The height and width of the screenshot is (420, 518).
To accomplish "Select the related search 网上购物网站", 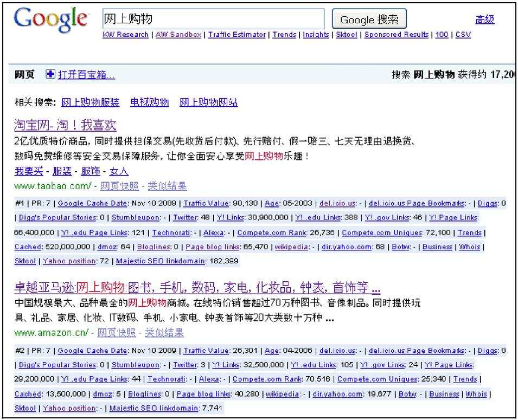I will point(208,102).
